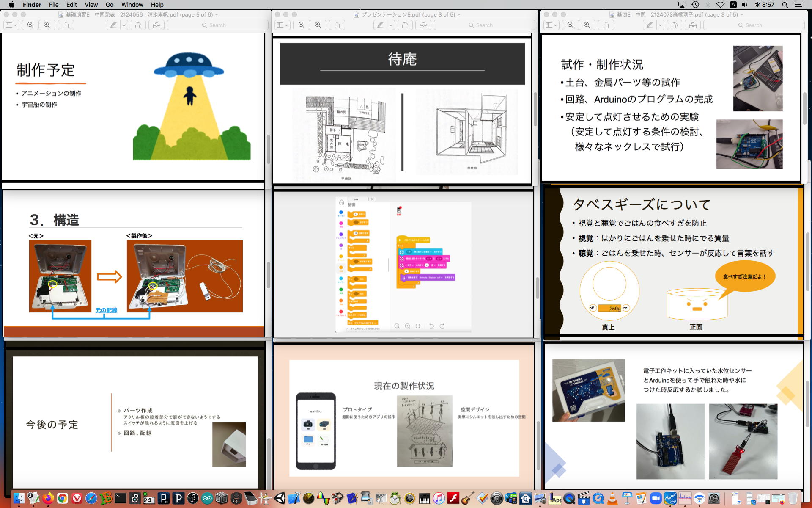Toggle Markup Toolbar in leftmost Preview window
812x508 pixels.
pyautogui.click(x=156, y=25)
